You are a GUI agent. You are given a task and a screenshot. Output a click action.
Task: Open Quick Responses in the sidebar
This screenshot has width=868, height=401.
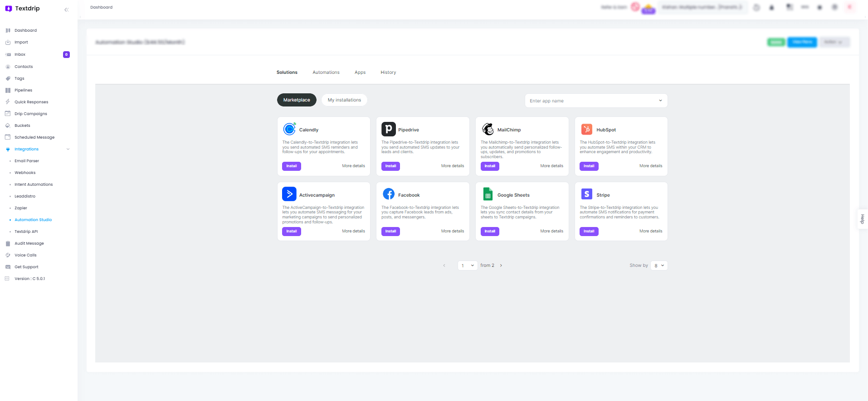31,102
